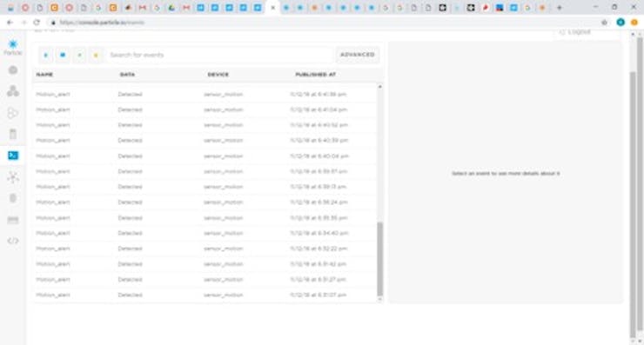This screenshot has height=345, width=644.
Task: Click the orange avatar icon in browser toolbar
Action: pyautogui.click(x=634, y=23)
